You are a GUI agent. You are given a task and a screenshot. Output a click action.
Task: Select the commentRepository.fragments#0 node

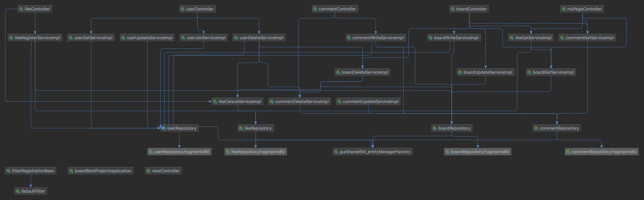(602, 152)
